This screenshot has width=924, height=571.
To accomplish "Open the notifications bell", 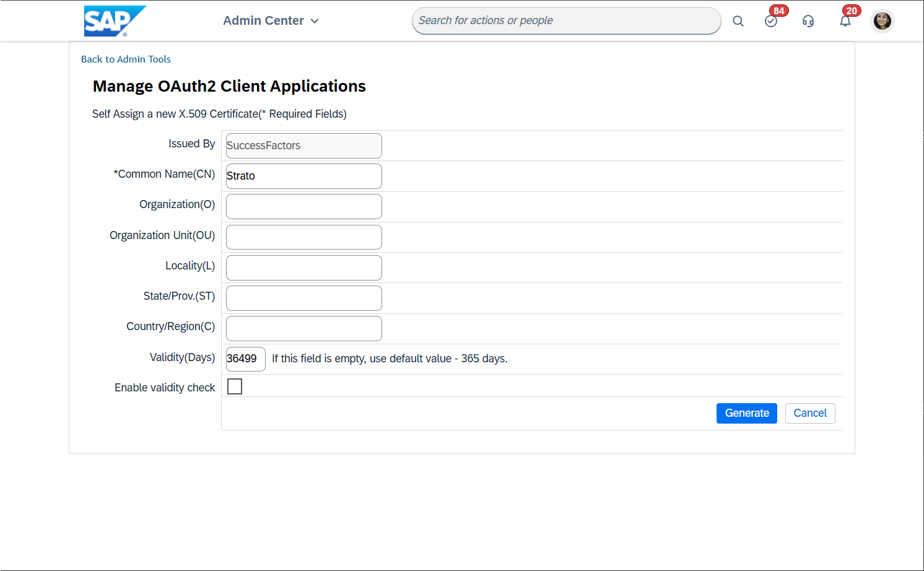I will click(x=845, y=21).
